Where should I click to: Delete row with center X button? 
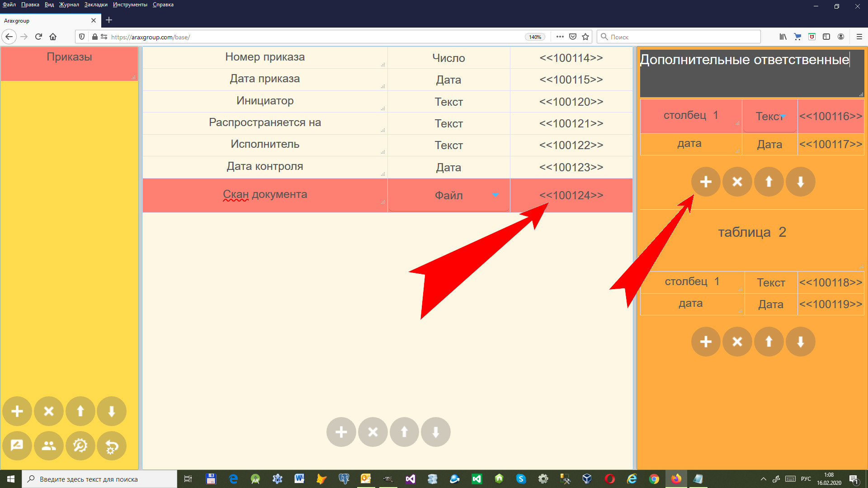(x=373, y=432)
